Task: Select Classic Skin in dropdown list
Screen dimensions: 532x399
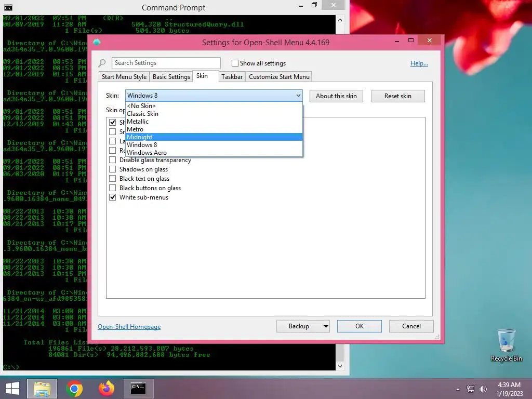Action: (x=214, y=114)
